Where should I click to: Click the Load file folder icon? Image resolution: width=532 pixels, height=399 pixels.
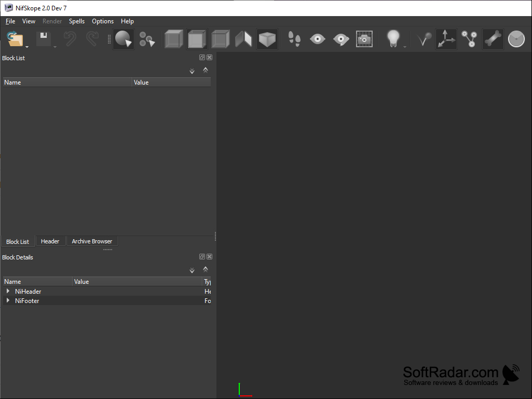15,39
